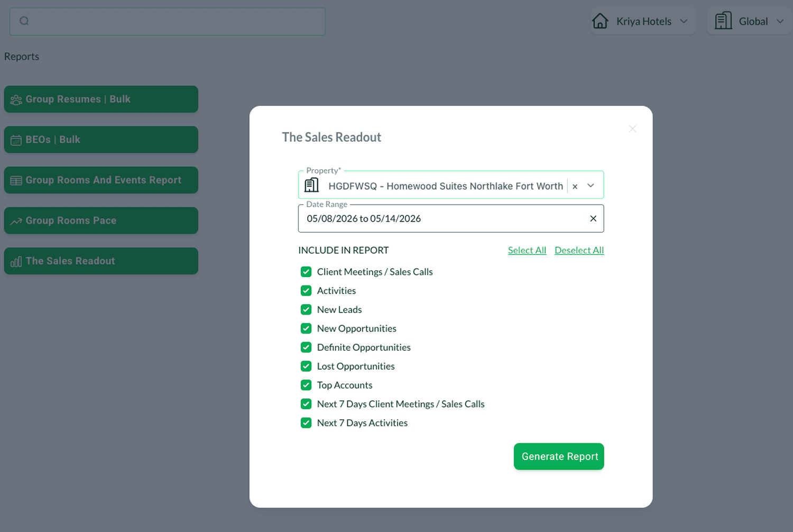Uncheck Lost Opportunities
Screen dimensions: 793x532
(x=306, y=366)
